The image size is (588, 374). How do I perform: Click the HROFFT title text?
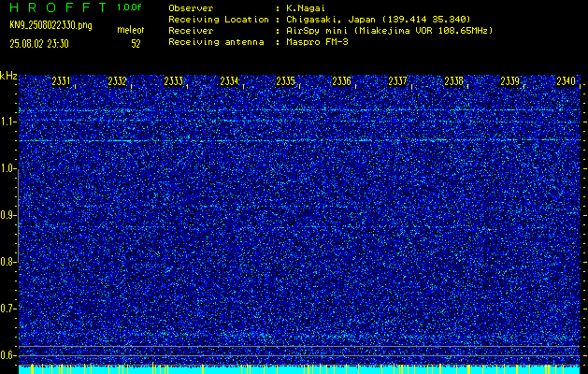coord(59,7)
